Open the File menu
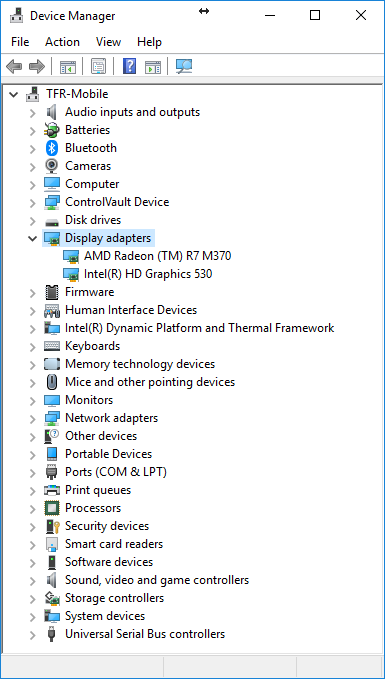This screenshot has width=385, height=679. 20,42
